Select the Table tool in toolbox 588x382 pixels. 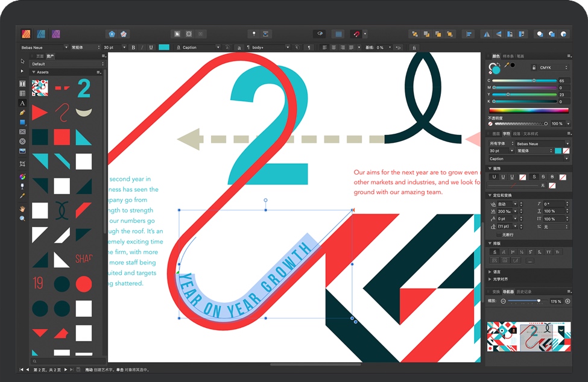pyautogui.click(x=22, y=93)
